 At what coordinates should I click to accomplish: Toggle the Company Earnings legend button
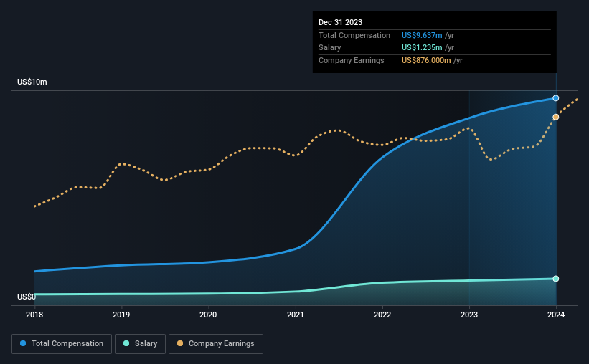coord(216,344)
